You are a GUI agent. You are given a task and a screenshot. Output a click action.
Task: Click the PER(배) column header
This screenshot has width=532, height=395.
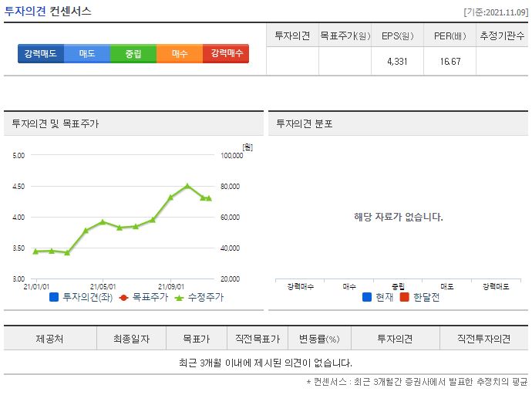450,35
